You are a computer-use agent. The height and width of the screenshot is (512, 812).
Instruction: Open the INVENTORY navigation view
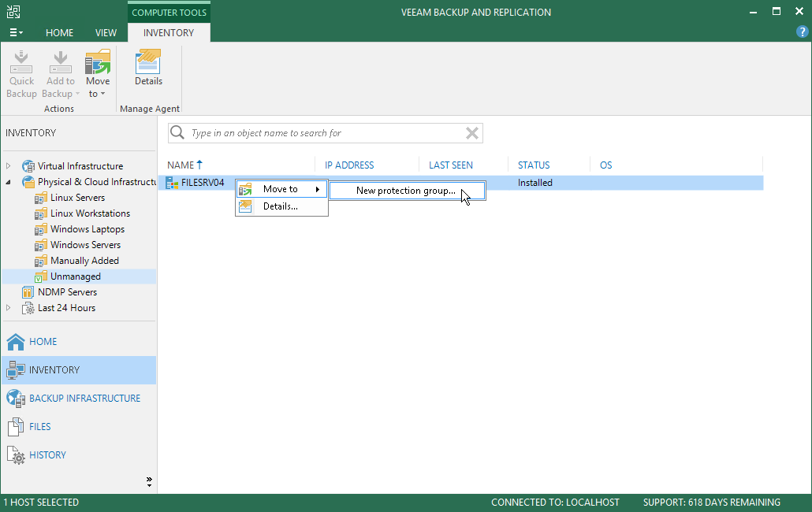click(79, 369)
